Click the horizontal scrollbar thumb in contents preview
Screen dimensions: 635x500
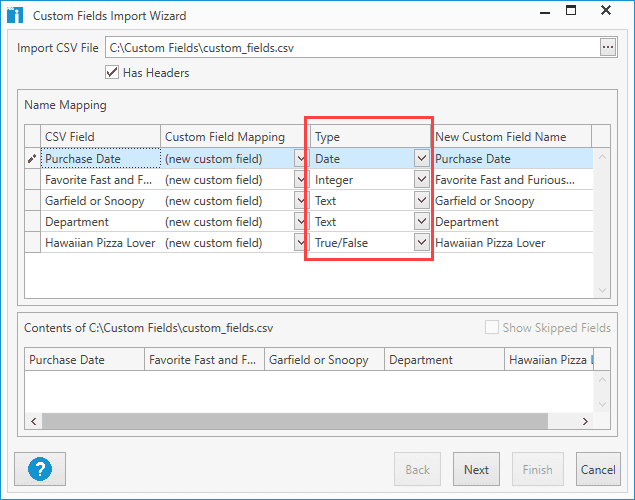[295, 421]
